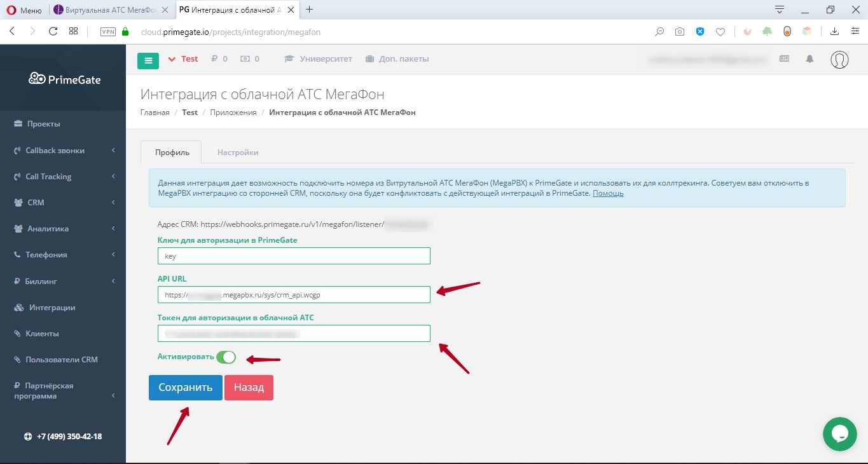Select the Адрес CRM webhook URL text

(294, 224)
